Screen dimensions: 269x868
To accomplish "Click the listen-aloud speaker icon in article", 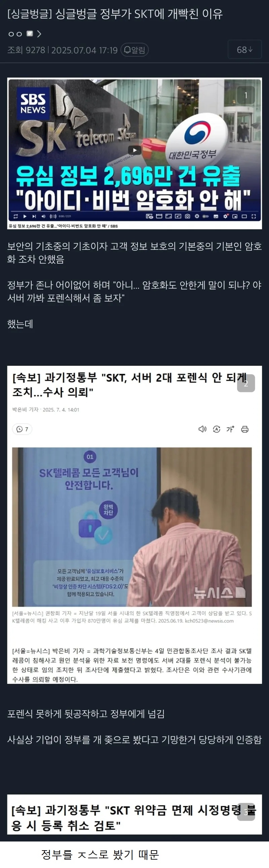I will pyautogui.click(x=202, y=429).
